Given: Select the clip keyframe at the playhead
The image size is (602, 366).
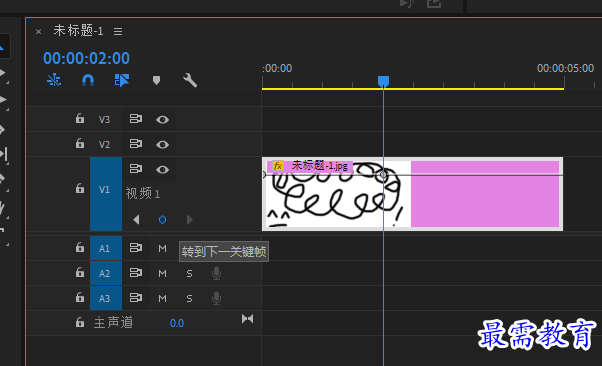Looking at the screenshot, I should (383, 175).
